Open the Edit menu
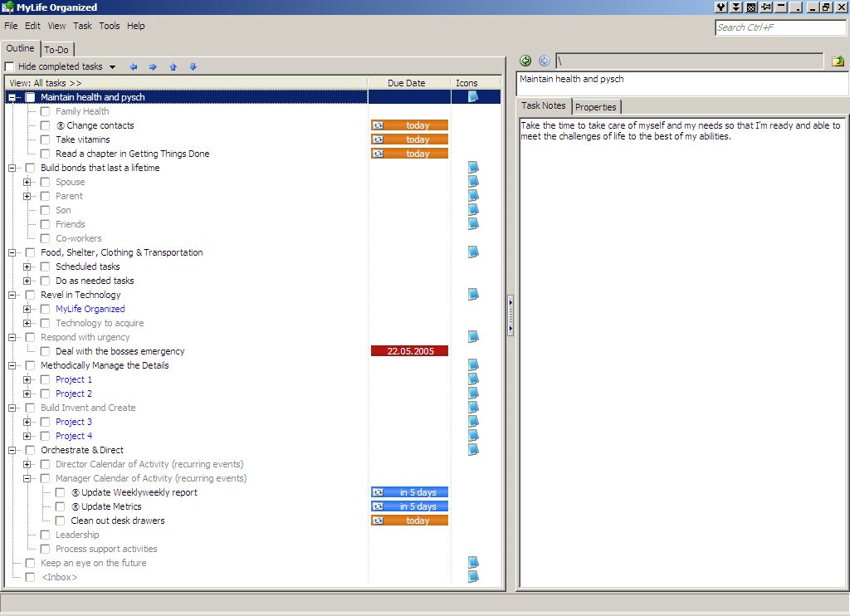Viewport: 850px width, 616px height. click(x=32, y=26)
